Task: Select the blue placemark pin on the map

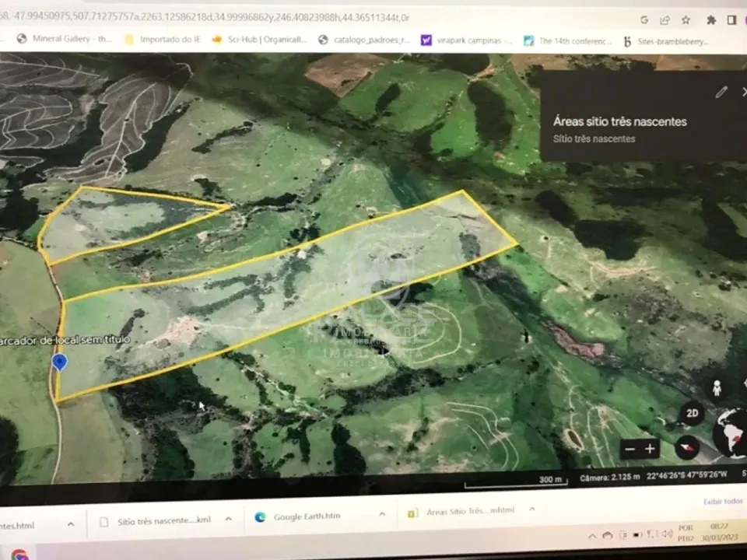Action: [x=60, y=362]
